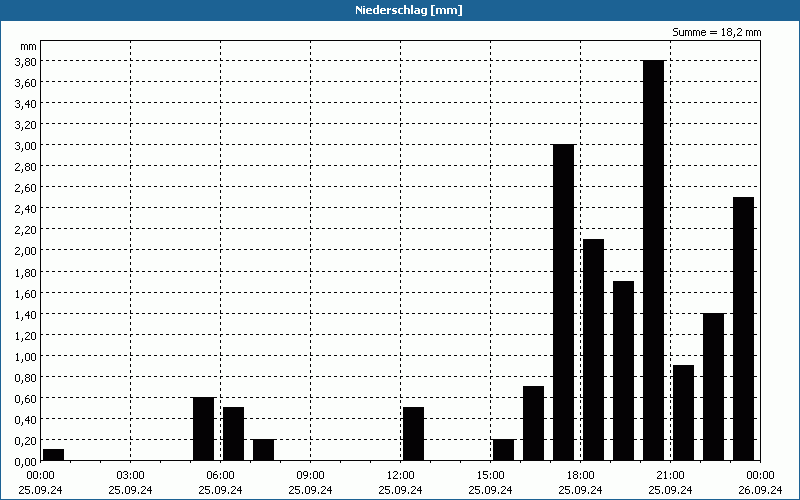Click the bar reaching 0,70 mm
The height and width of the screenshot is (500, 800).
(534, 423)
